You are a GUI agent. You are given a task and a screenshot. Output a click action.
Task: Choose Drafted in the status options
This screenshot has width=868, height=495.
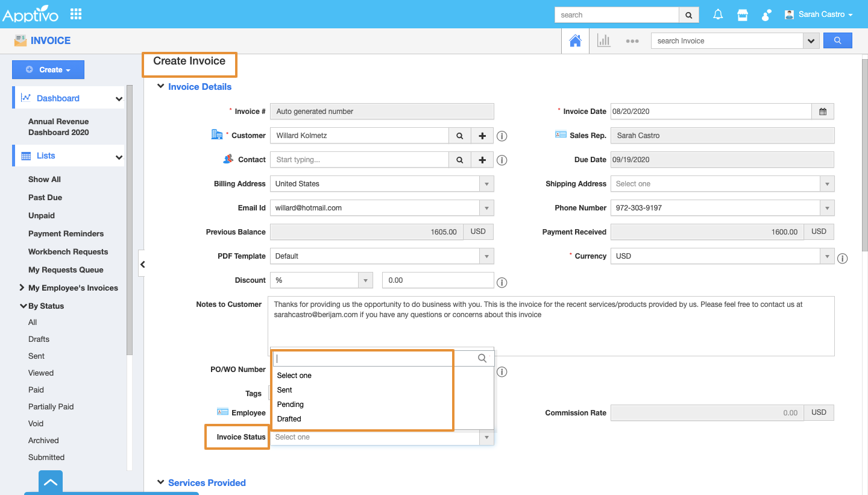pos(289,419)
